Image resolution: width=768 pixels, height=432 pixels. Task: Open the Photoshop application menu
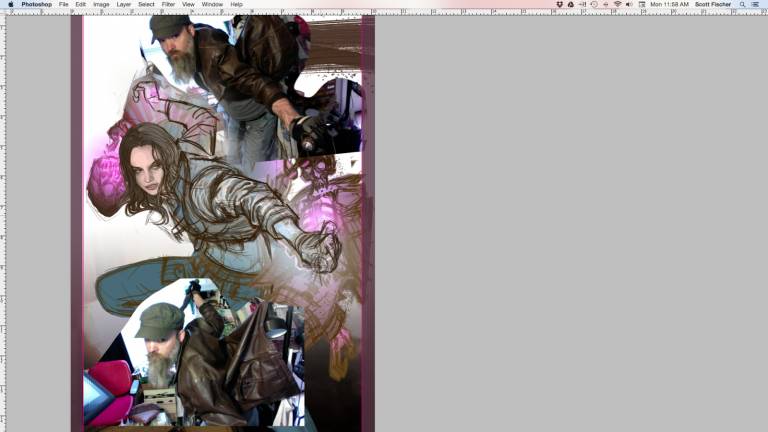[36, 4]
